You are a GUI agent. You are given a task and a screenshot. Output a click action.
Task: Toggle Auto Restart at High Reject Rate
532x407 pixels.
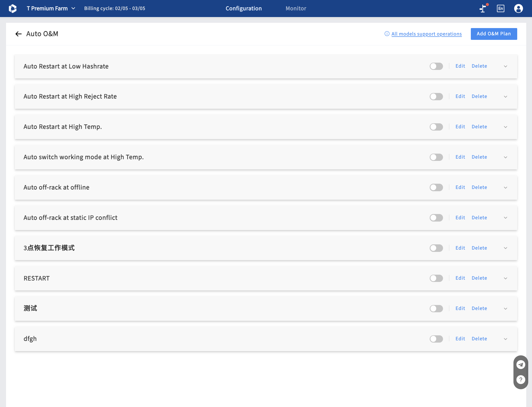[436, 96]
